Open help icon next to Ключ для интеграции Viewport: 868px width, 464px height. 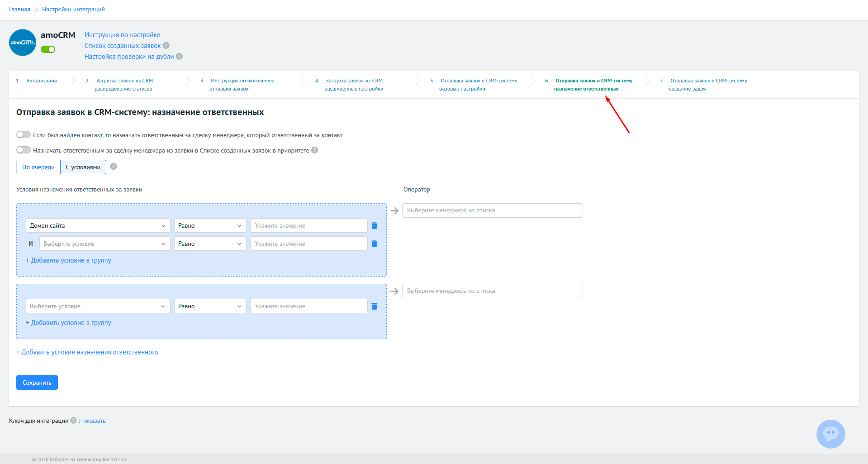(73, 421)
